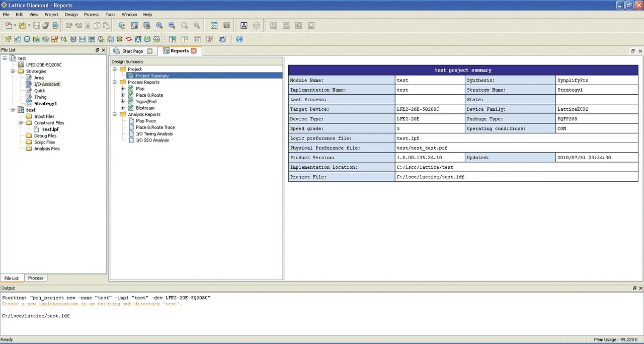Open I/O SSO Analysis report
Image resolution: width=644 pixels, height=344 pixels.
pos(152,141)
